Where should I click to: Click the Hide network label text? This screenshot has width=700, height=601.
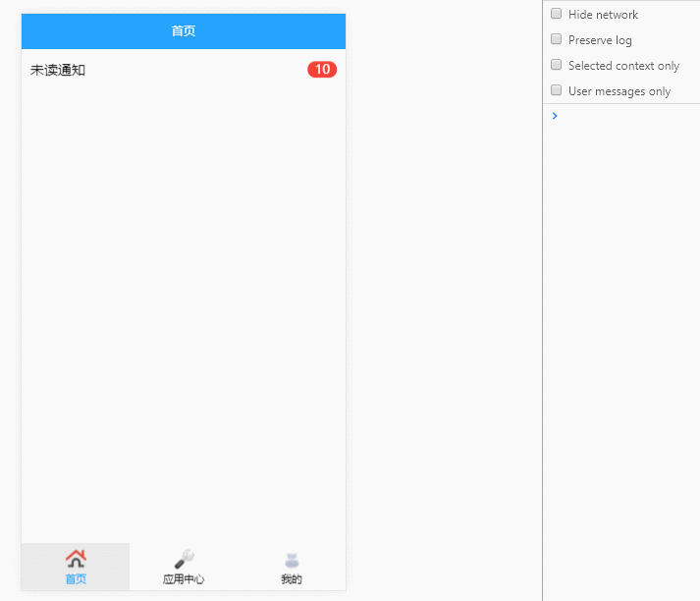coord(603,15)
